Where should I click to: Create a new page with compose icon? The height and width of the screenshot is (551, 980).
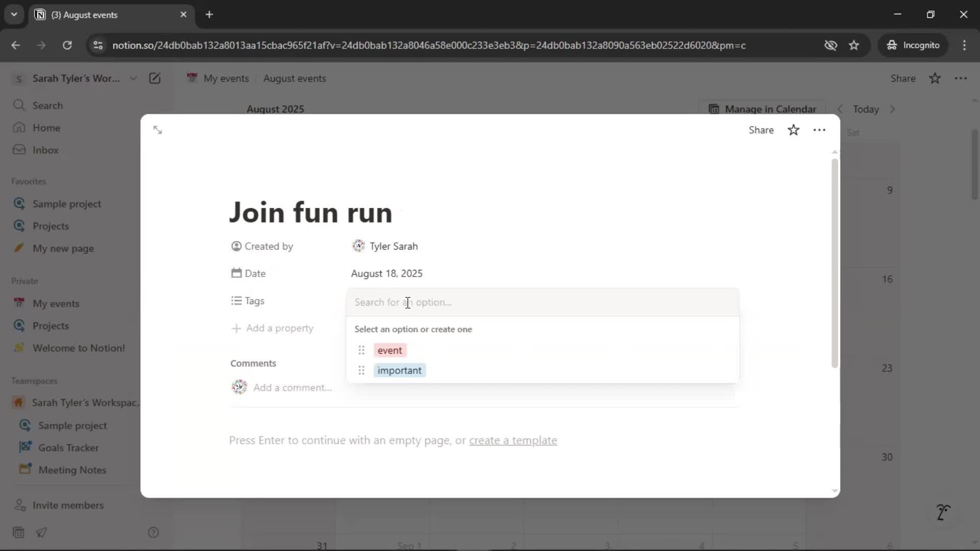pyautogui.click(x=155, y=78)
